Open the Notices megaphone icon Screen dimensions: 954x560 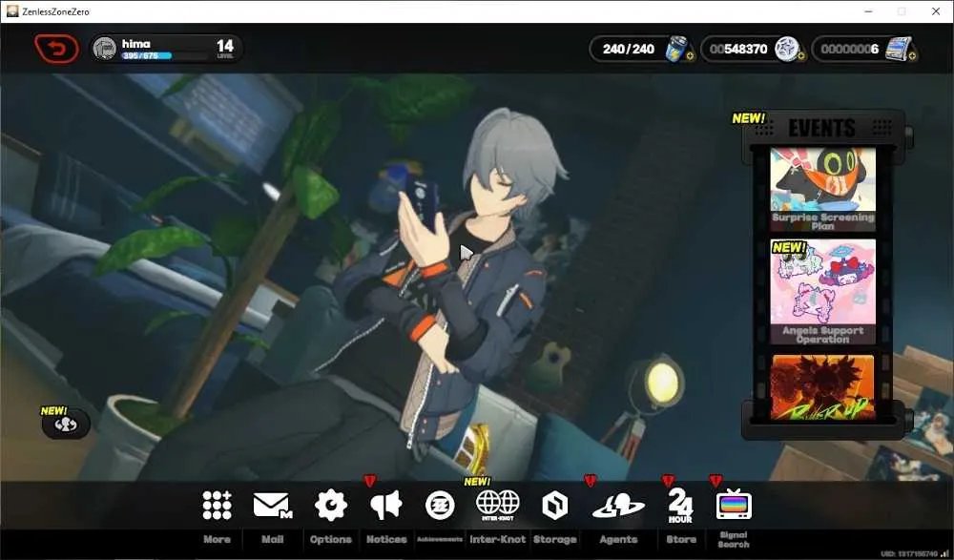coord(385,506)
